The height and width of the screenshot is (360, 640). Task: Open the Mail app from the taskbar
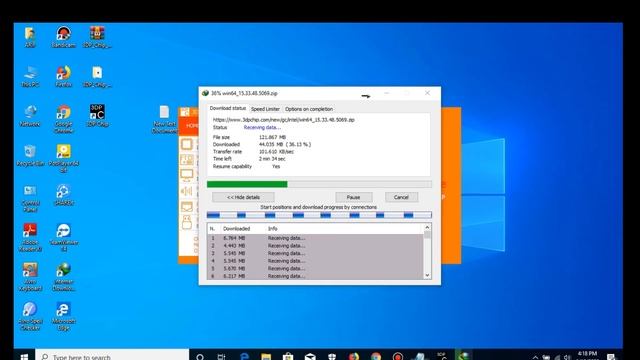(x=310, y=356)
